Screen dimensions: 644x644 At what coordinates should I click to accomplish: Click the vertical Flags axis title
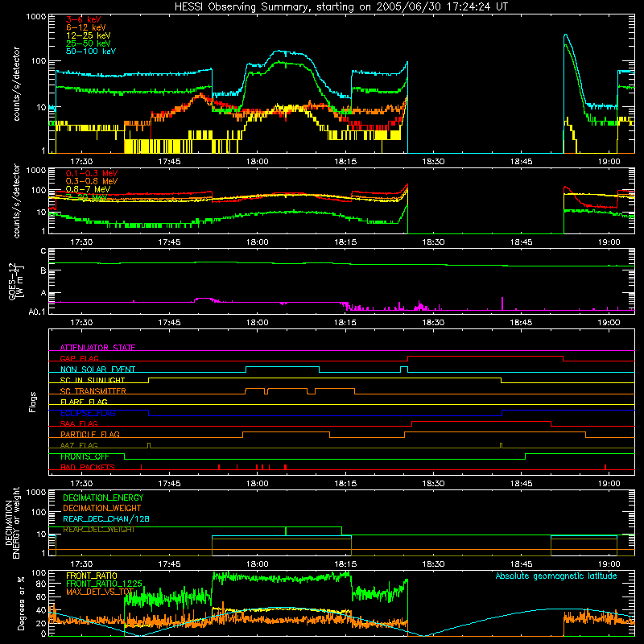pos(33,402)
